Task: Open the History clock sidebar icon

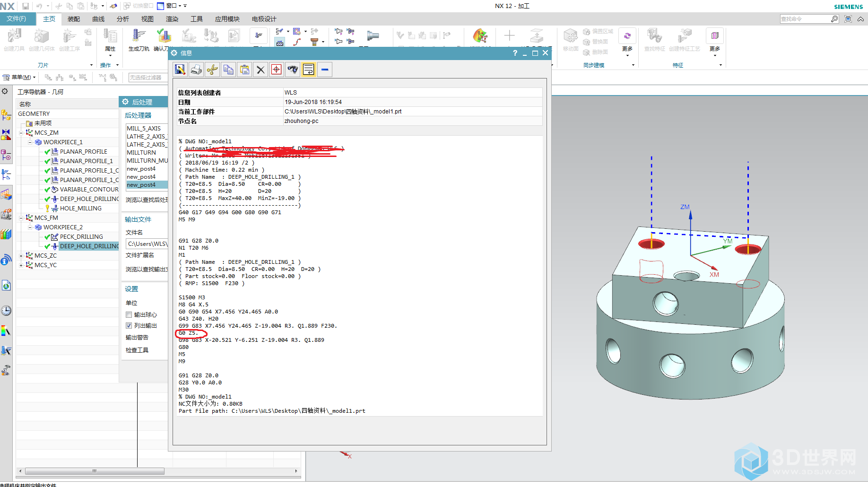Action: point(6,311)
